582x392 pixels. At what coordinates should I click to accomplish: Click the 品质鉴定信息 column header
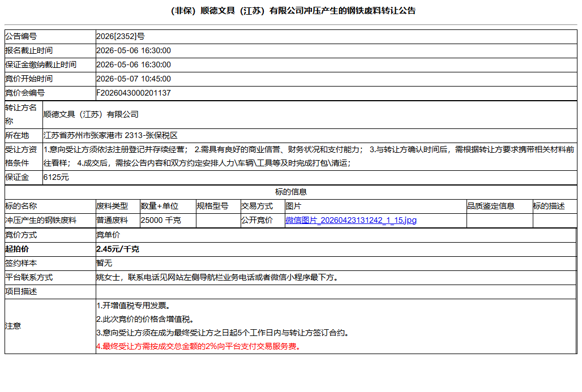[x=491, y=206]
